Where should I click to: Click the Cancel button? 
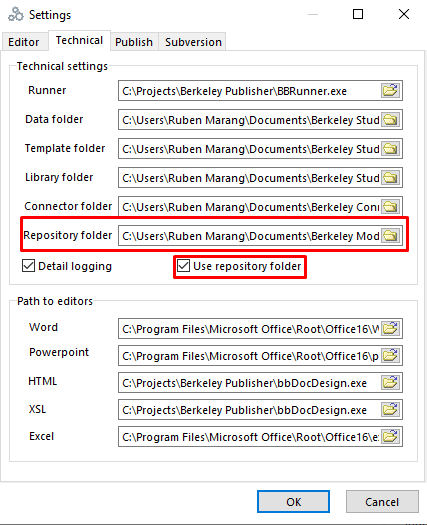point(382,502)
